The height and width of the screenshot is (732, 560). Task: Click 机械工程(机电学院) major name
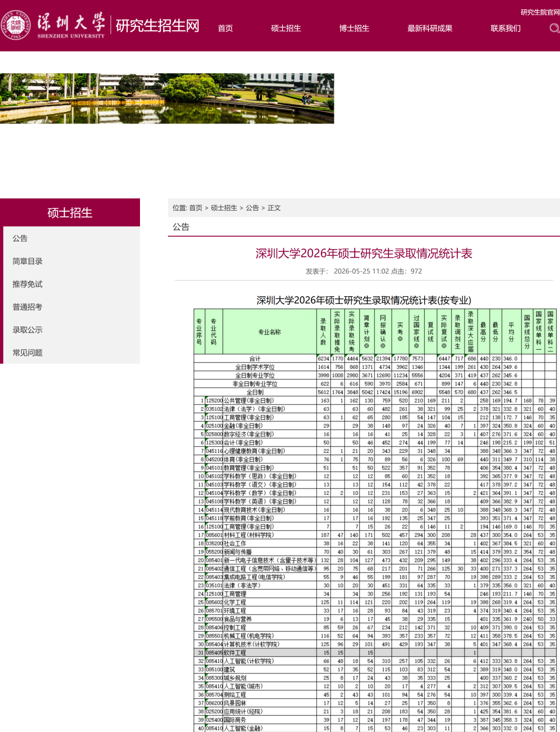249,636
